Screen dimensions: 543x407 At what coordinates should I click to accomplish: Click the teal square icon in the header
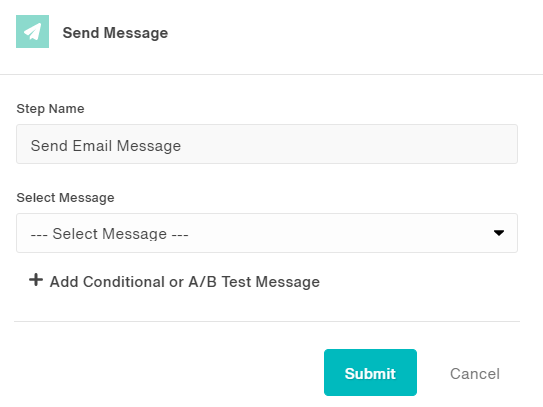tap(33, 32)
